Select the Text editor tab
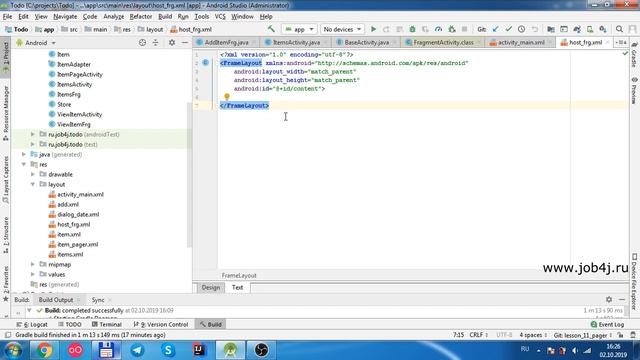Viewport: 640px width, 360px height. (x=237, y=287)
